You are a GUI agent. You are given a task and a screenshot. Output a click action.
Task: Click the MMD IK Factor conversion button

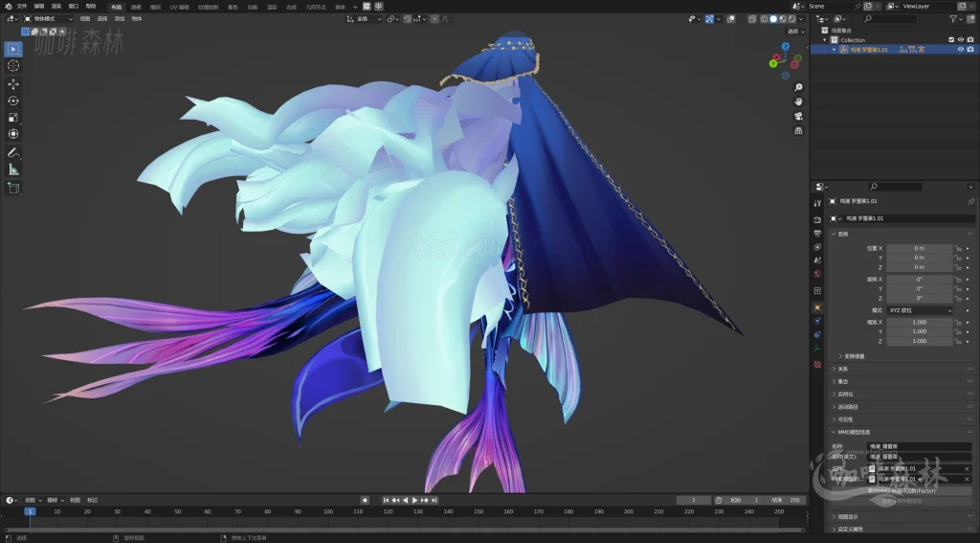(901, 490)
